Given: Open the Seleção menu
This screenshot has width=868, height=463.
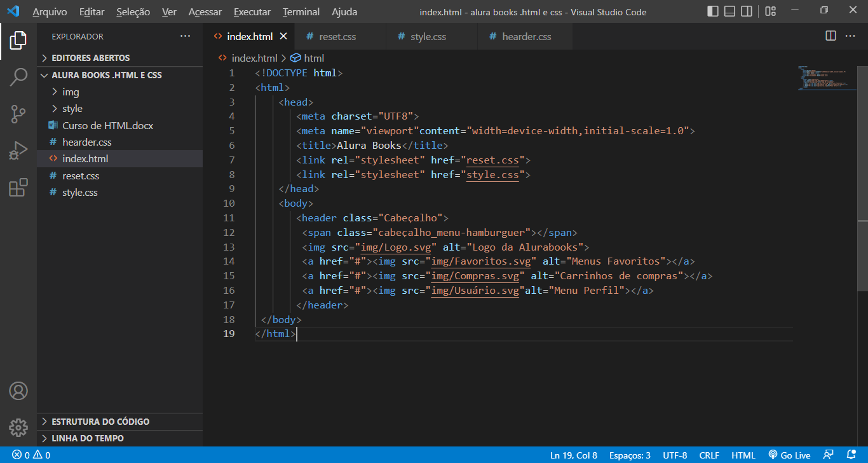Looking at the screenshot, I should (x=133, y=11).
